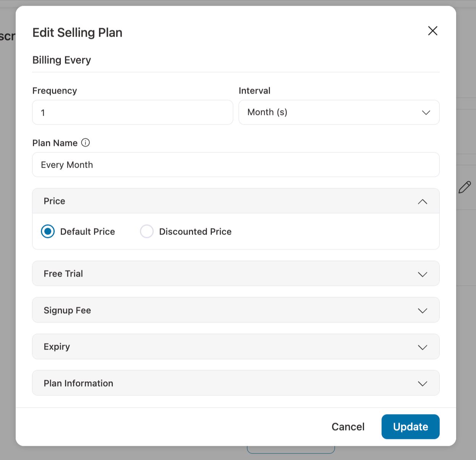Click the Edit Selling Plan dialog title
The height and width of the screenshot is (460, 476).
point(77,33)
